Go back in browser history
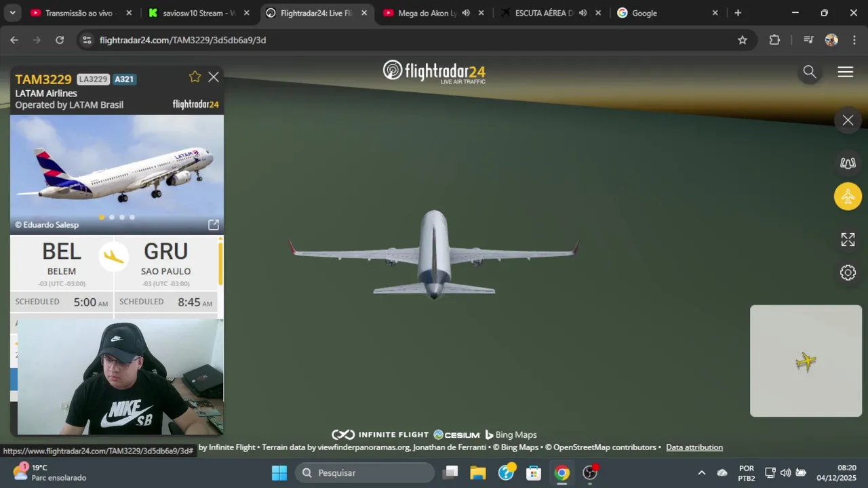 pyautogui.click(x=14, y=40)
